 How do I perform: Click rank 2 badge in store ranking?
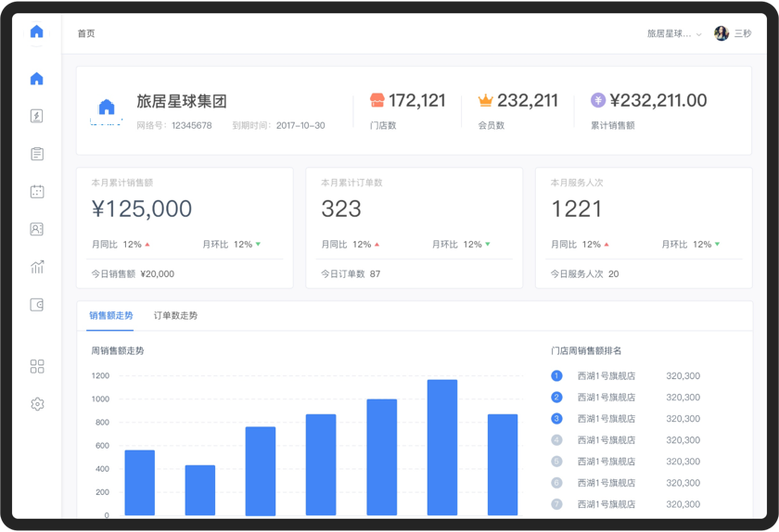tap(557, 398)
